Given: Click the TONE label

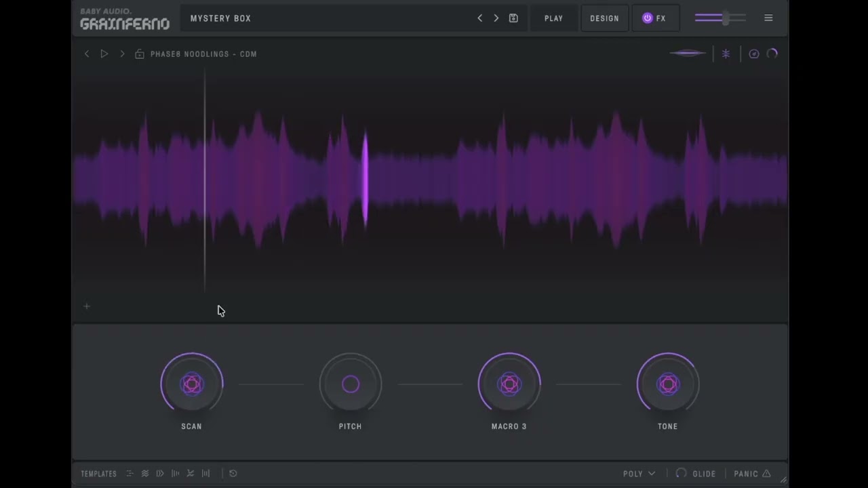Looking at the screenshot, I should tap(668, 426).
